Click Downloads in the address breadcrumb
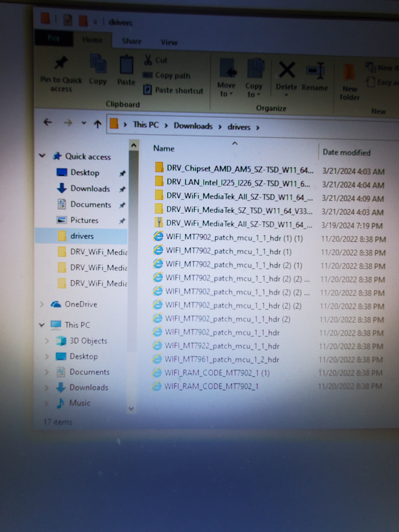 pyautogui.click(x=193, y=126)
